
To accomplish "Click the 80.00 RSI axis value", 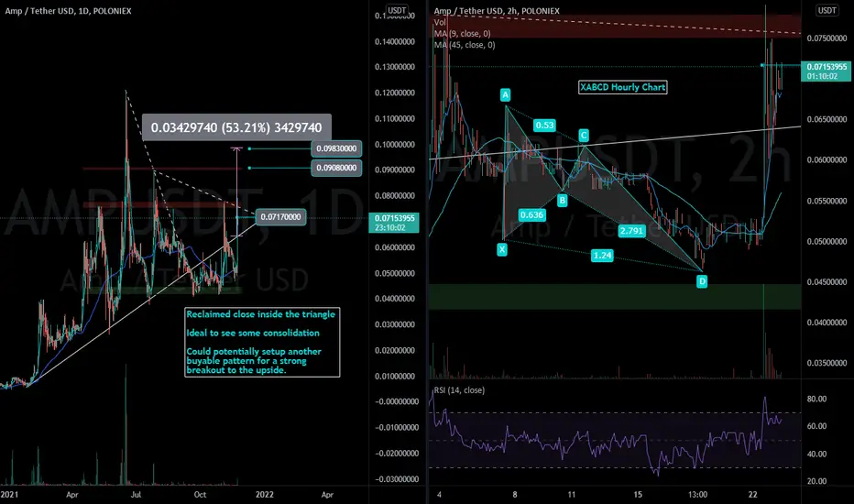I will (816, 399).
